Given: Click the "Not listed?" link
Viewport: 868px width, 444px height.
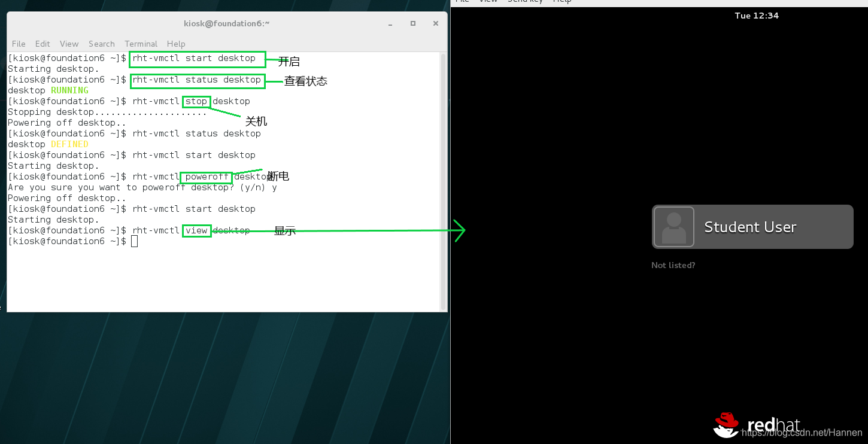Looking at the screenshot, I should pyautogui.click(x=673, y=265).
